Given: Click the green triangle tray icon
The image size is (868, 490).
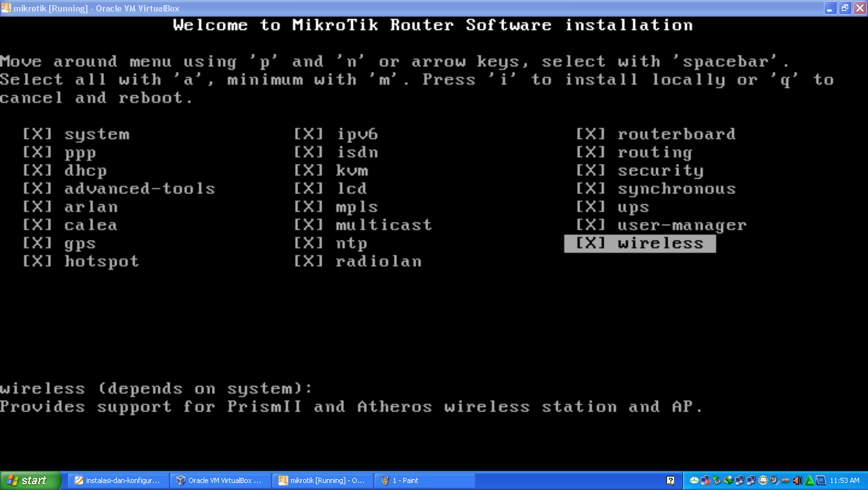Looking at the screenshot, I should pyautogui.click(x=809, y=480).
